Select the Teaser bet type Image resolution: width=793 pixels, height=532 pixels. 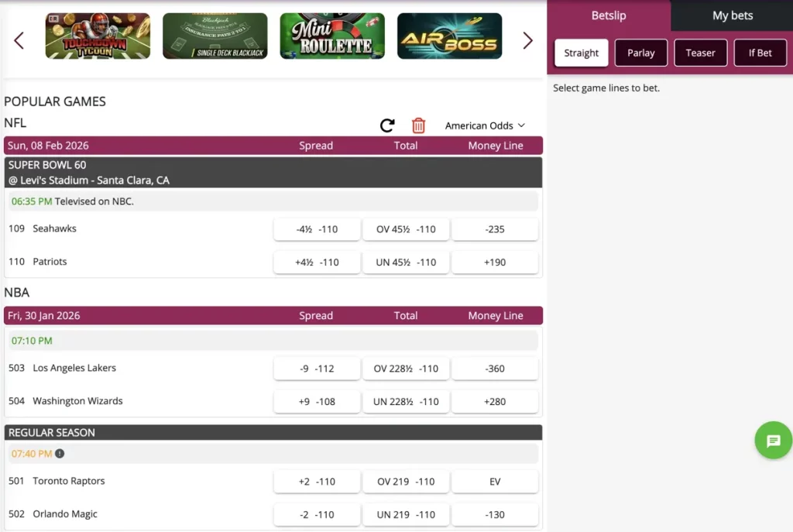coord(700,53)
